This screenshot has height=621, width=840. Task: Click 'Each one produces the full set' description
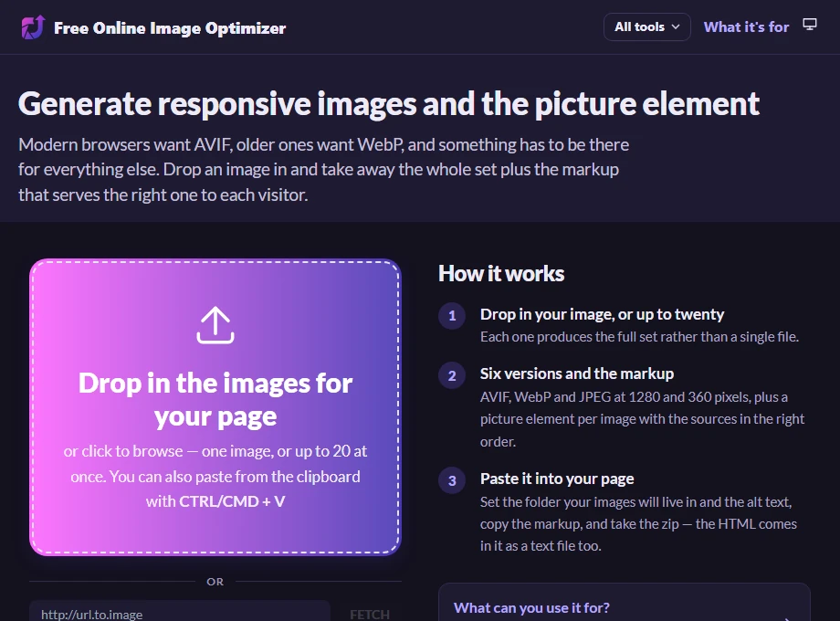point(639,337)
